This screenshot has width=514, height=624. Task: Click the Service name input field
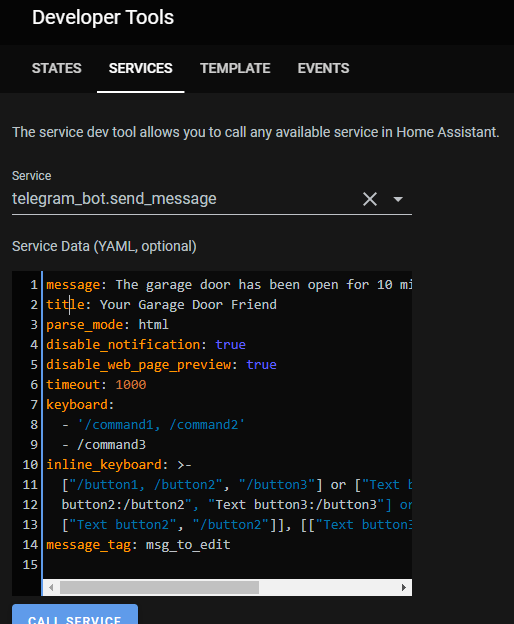185,199
